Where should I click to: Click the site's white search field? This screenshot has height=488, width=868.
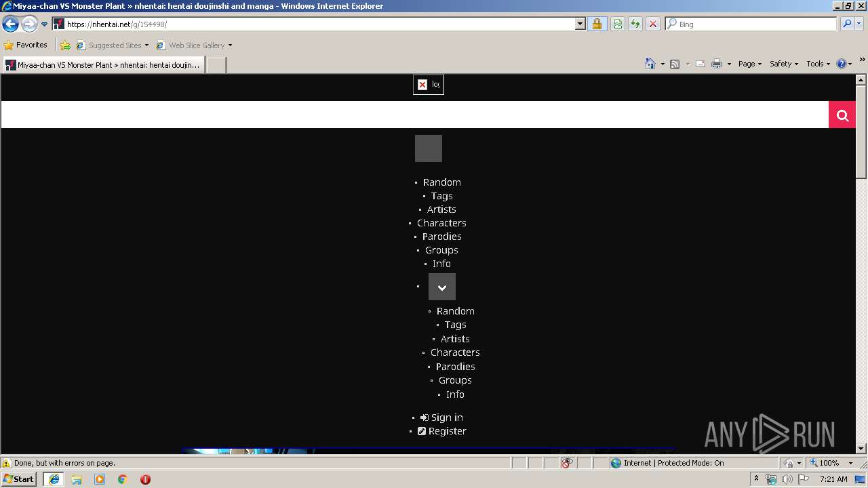[415, 115]
